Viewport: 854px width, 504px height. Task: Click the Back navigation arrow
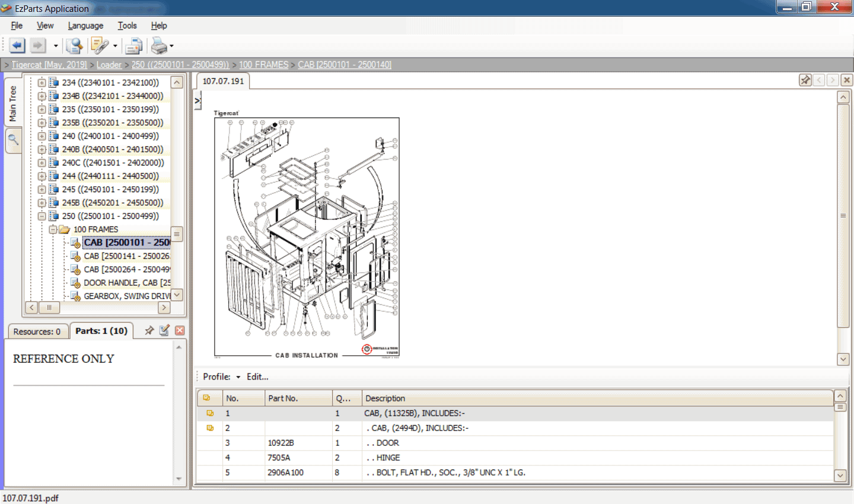click(17, 45)
